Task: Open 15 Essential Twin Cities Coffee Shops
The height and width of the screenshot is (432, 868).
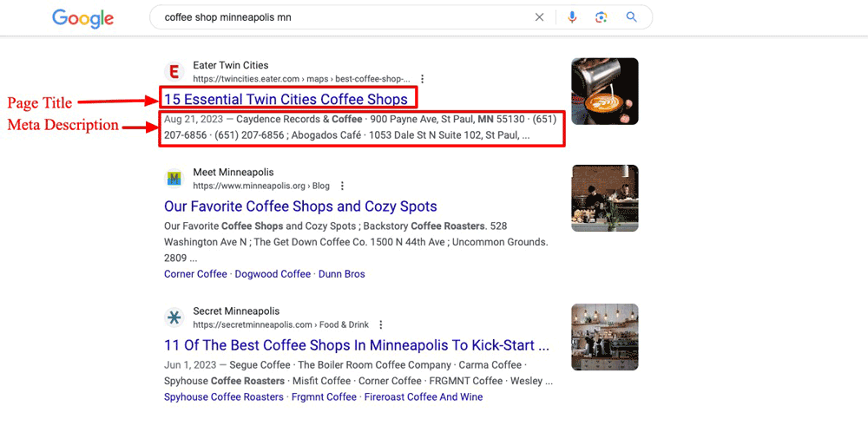Action: (x=286, y=100)
